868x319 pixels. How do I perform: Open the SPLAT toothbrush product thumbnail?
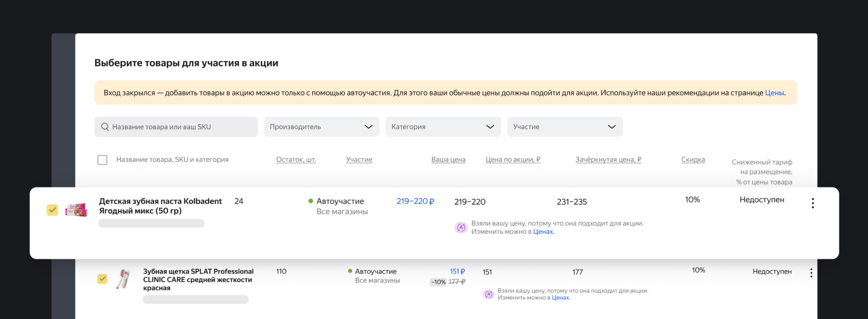[124, 279]
